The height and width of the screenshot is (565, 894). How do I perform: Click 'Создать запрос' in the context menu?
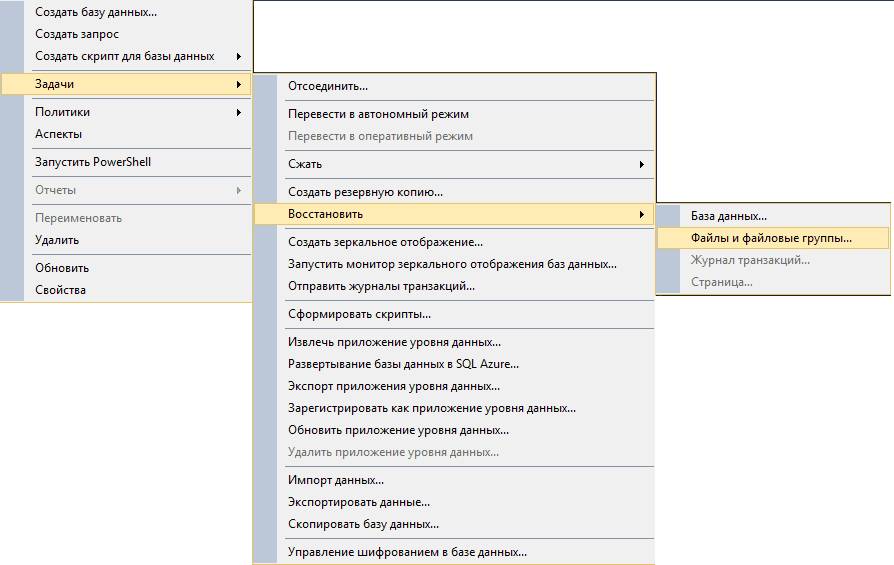coord(77,34)
